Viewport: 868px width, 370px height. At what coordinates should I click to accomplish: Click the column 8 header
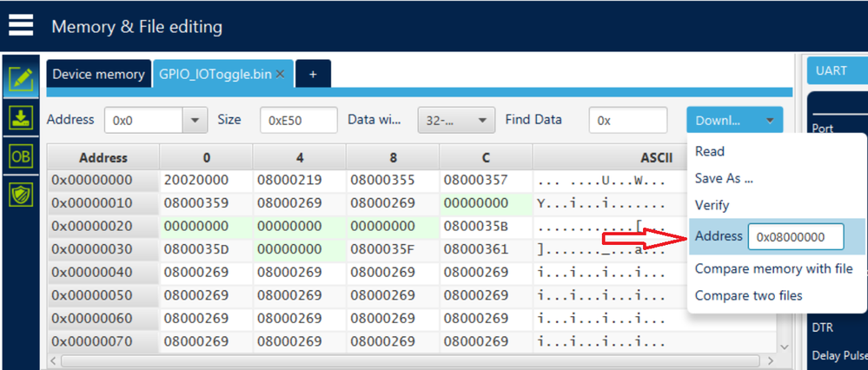[393, 157]
